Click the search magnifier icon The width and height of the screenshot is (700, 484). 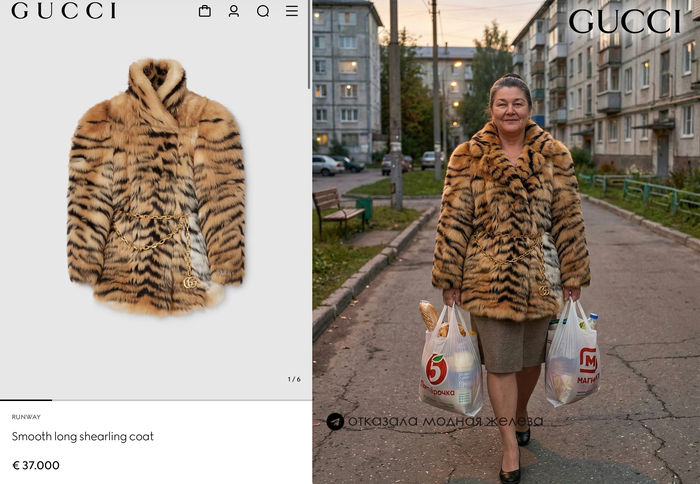pos(263,11)
